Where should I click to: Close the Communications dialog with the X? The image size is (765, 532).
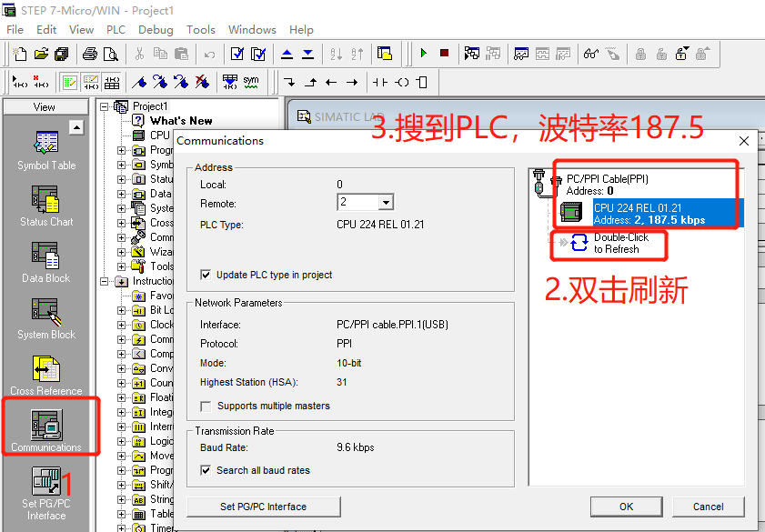click(744, 141)
